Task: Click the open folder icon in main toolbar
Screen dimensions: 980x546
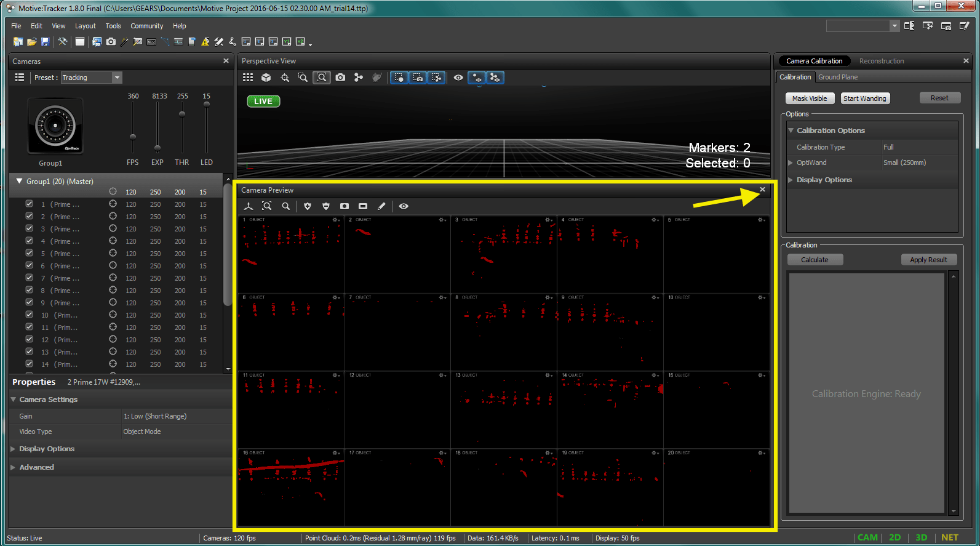Action: click(31, 42)
